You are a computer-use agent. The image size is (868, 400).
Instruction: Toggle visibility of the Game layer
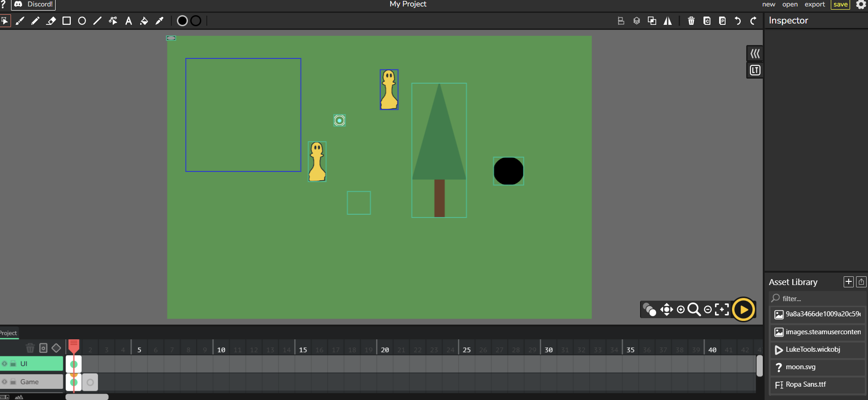tap(5, 382)
